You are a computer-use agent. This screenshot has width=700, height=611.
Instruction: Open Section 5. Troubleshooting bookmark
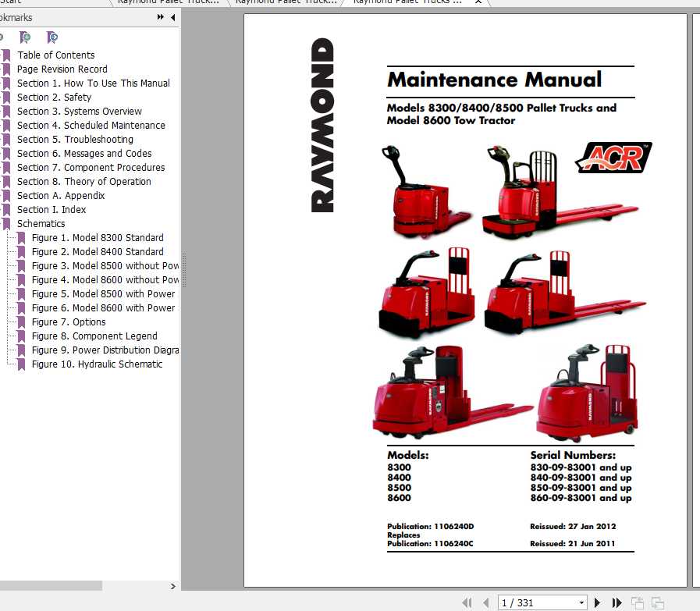tap(75, 139)
